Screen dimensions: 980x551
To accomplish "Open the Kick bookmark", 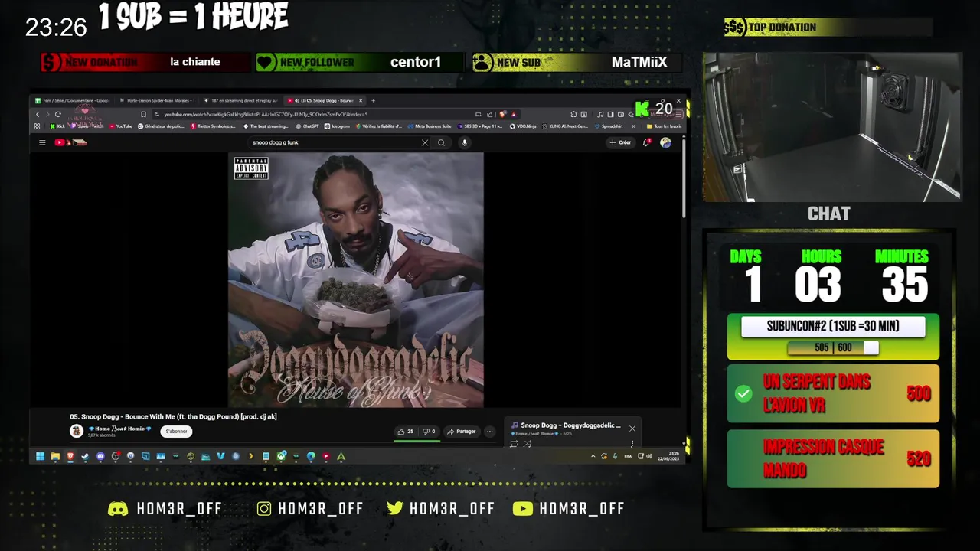I will [57, 126].
